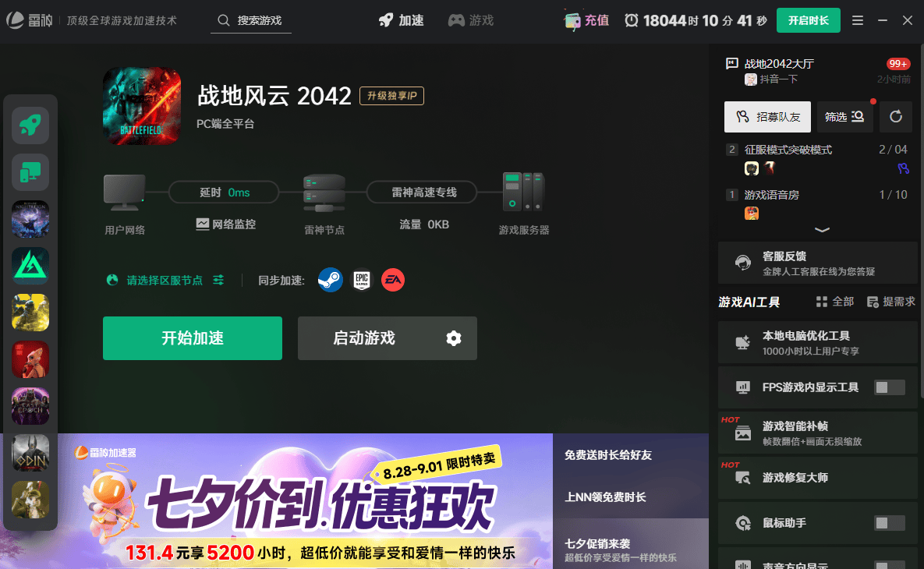The image size is (924, 569).
Task: Click the search game field
Action: pos(251,20)
